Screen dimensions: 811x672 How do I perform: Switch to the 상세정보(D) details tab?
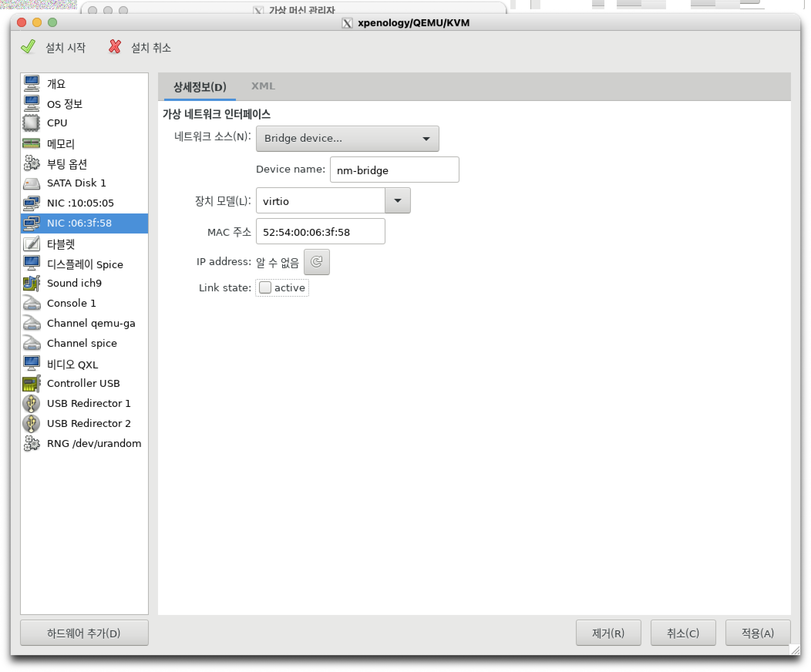[200, 87]
